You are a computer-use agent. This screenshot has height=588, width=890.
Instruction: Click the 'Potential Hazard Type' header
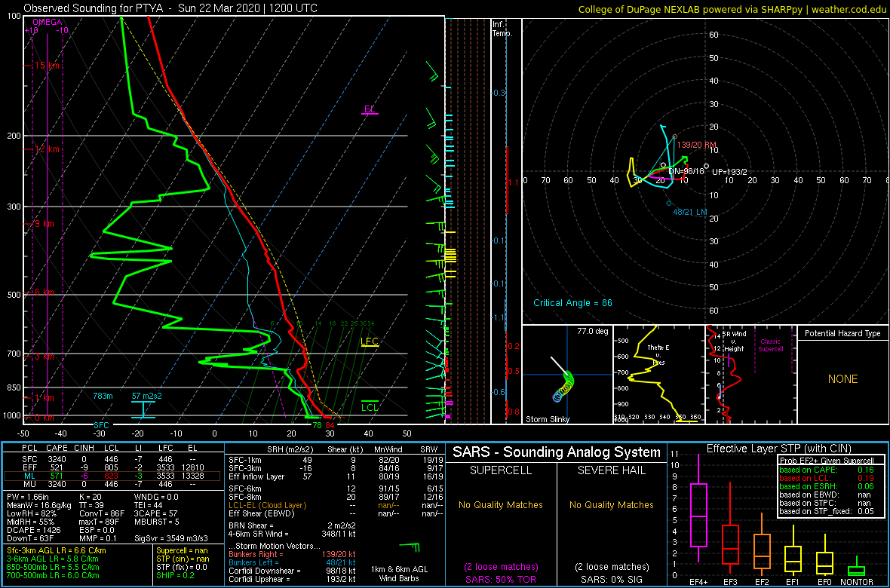click(842, 333)
